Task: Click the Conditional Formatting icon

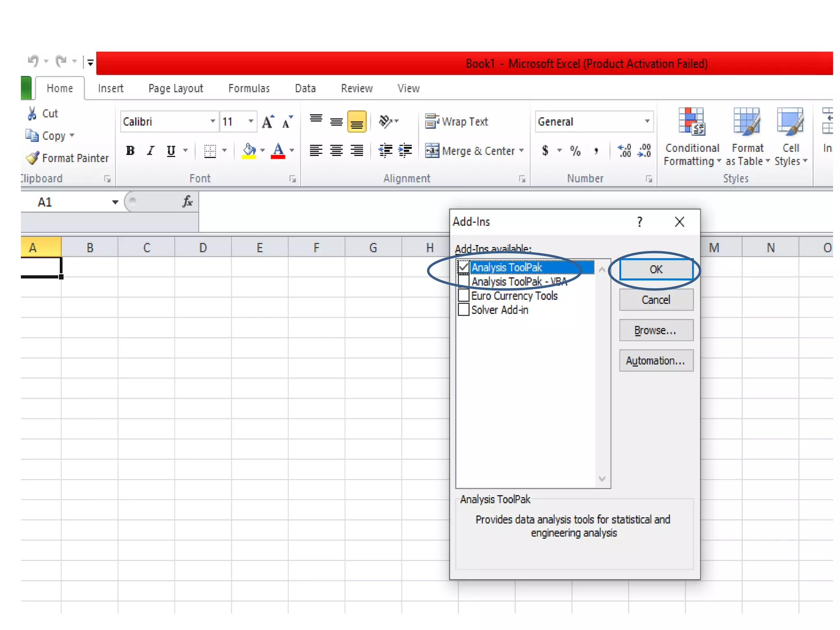Action: point(692,121)
